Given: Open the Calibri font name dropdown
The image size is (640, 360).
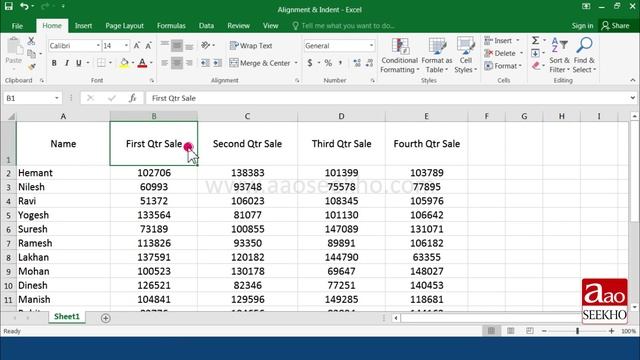Looking at the screenshot, I should (98, 45).
